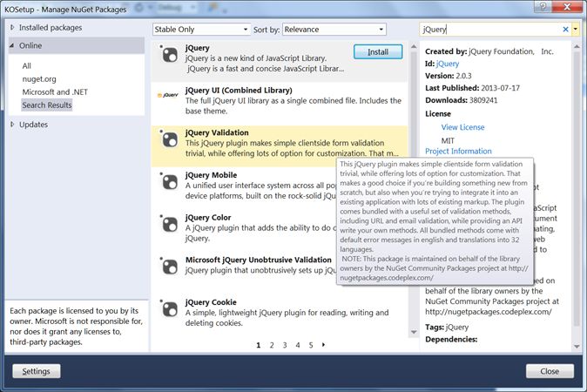Select the All source under Online
Screen dimensions: 587x392
[x=27, y=66]
